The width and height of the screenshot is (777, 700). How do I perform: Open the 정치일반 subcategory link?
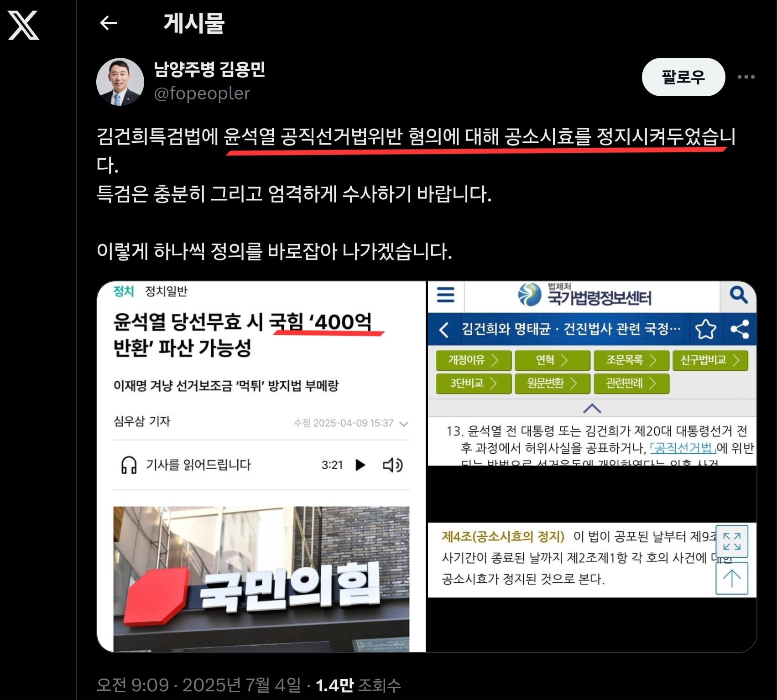(x=166, y=291)
